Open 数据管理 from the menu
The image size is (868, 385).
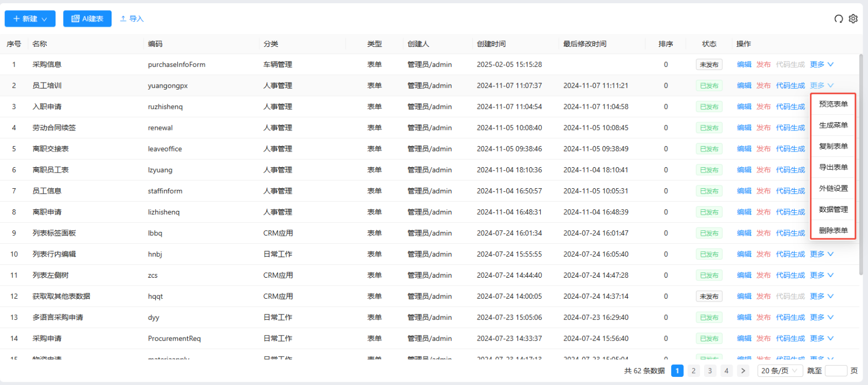point(833,209)
